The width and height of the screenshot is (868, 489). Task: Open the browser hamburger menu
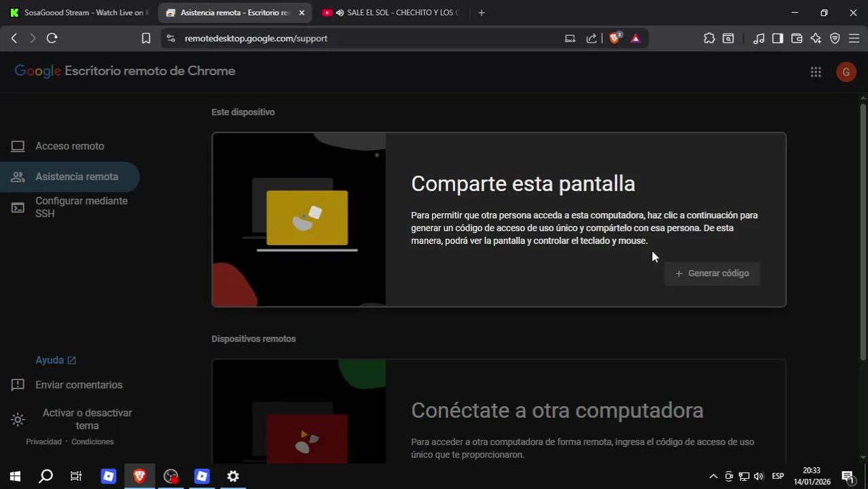point(854,39)
